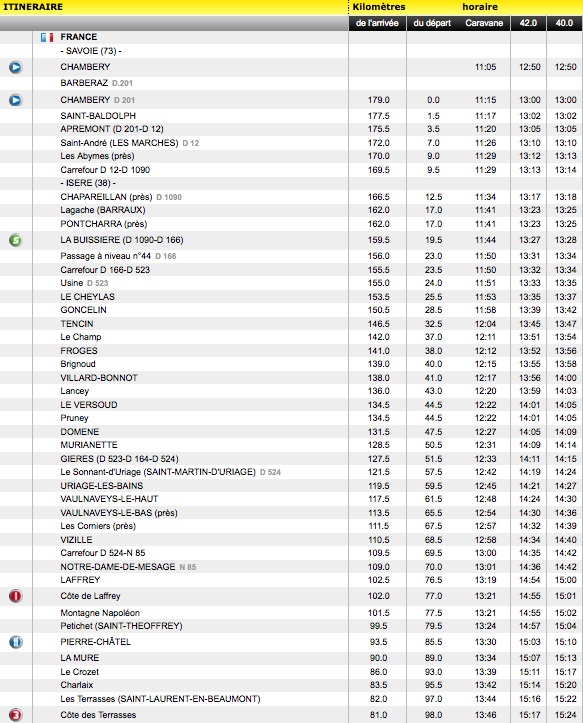Select the Caravane column header
This screenshot has width=583, height=723.
pyautogui.click(x=484, y=23)
